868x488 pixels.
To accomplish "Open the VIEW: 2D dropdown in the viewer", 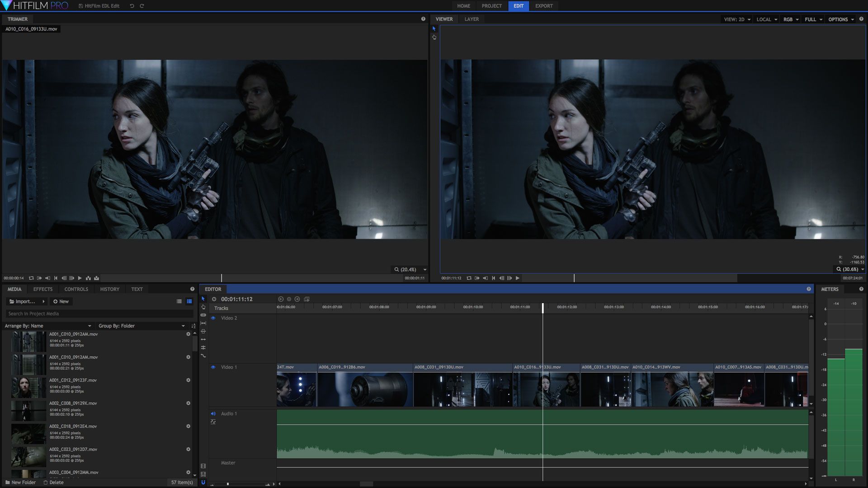I will [737, 19].
